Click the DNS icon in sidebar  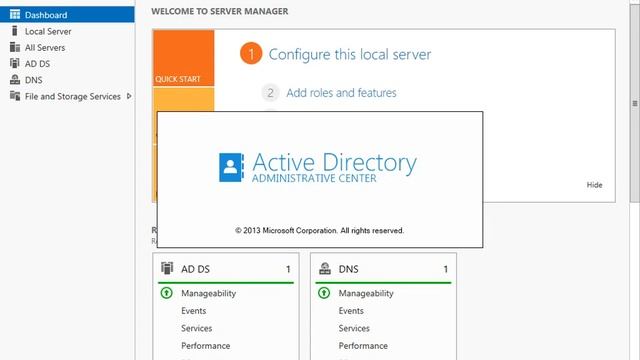click(x=15, y=80)
